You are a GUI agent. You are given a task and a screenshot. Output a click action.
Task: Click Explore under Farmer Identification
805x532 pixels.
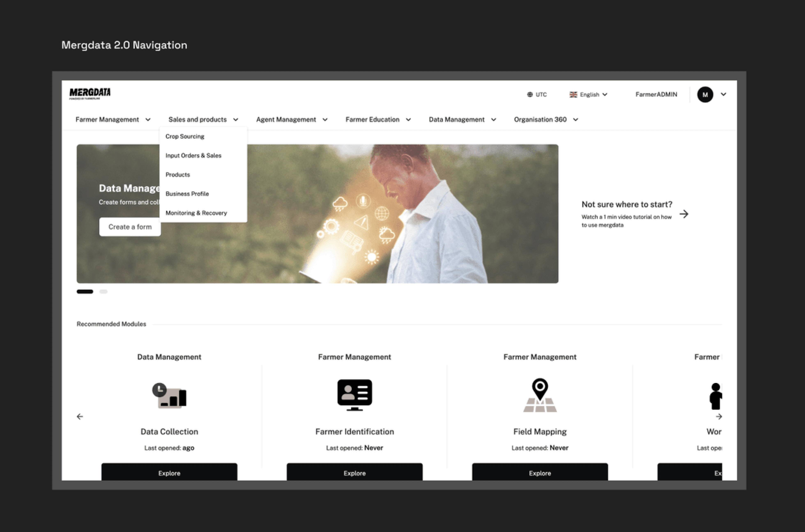pos(354,473)
